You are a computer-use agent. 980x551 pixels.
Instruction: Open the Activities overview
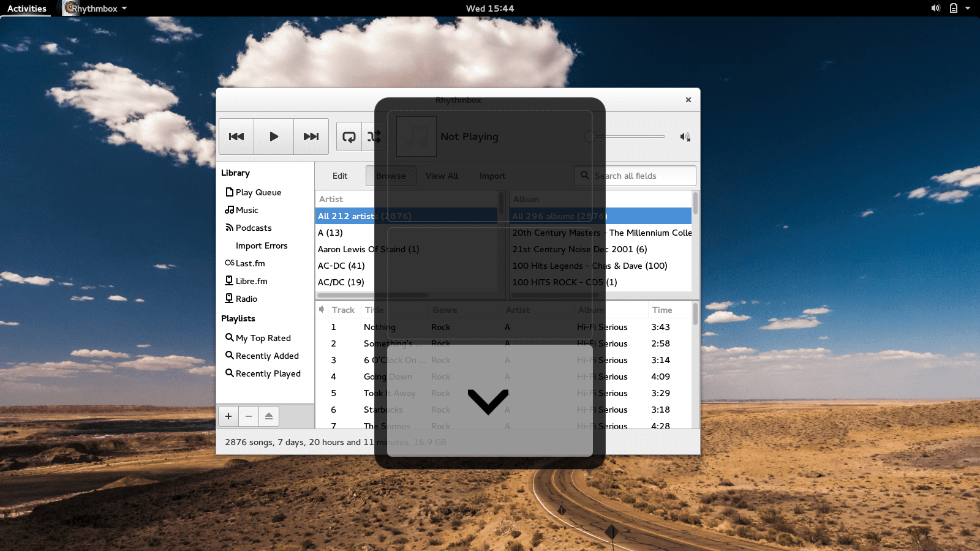pyautogui.click(x=27, y=9)
